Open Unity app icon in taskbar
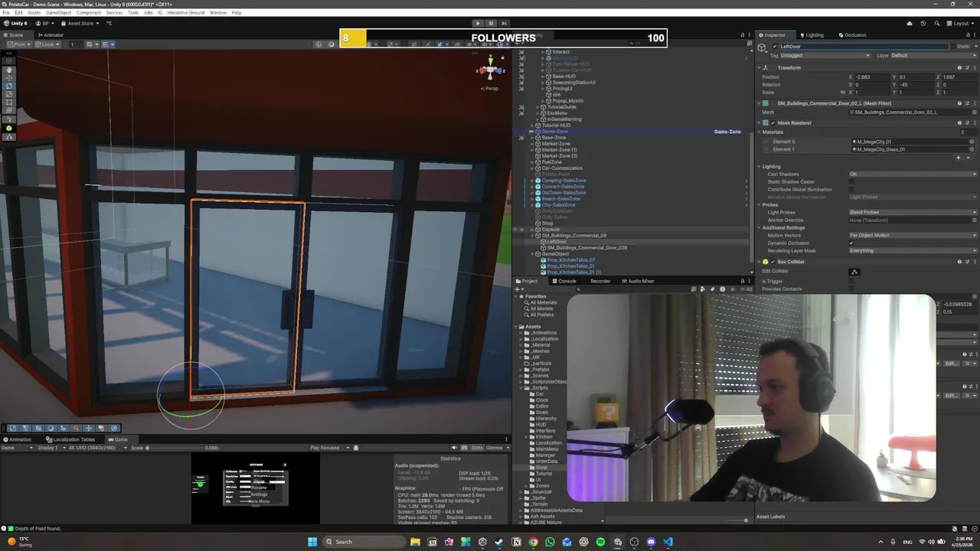The height and width of the screenshot is (551, 980). [x=617, y=542]
